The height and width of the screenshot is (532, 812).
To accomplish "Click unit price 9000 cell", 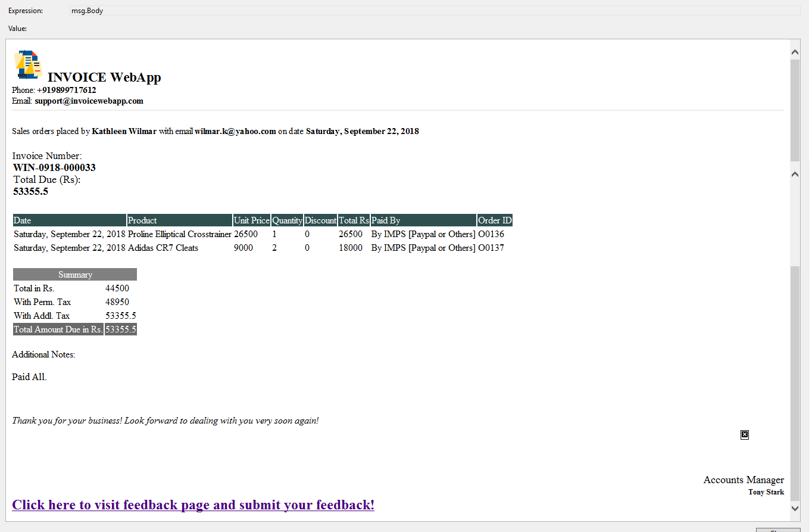I will pos(252,248).
